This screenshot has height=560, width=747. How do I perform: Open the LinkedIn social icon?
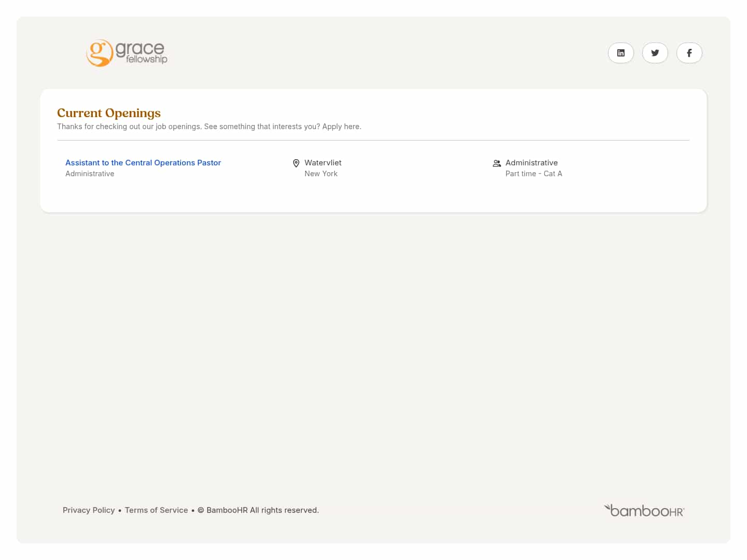[620, 53]
